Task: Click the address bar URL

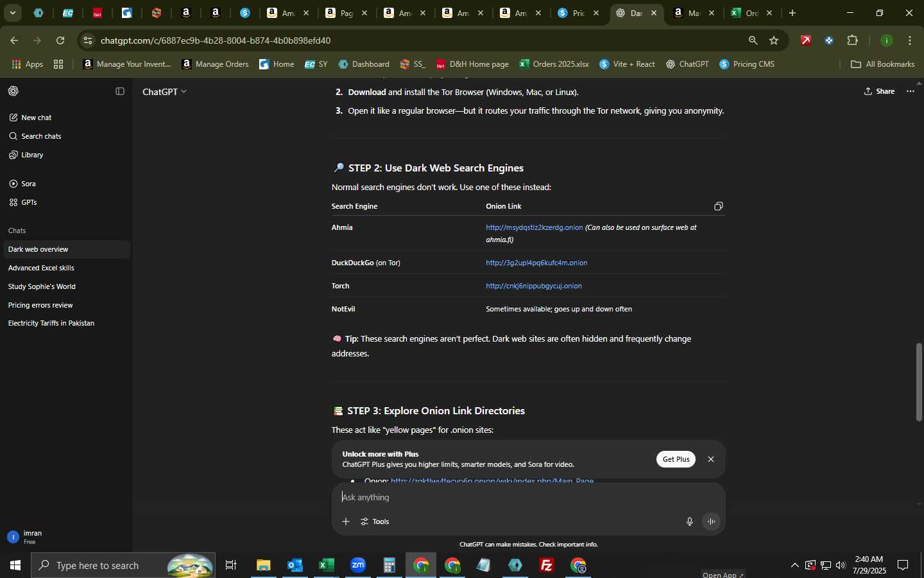Action: point(216,40)
